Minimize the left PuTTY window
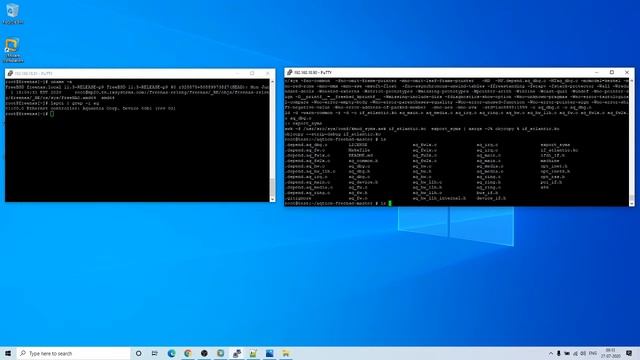 (x=237, y=73)
